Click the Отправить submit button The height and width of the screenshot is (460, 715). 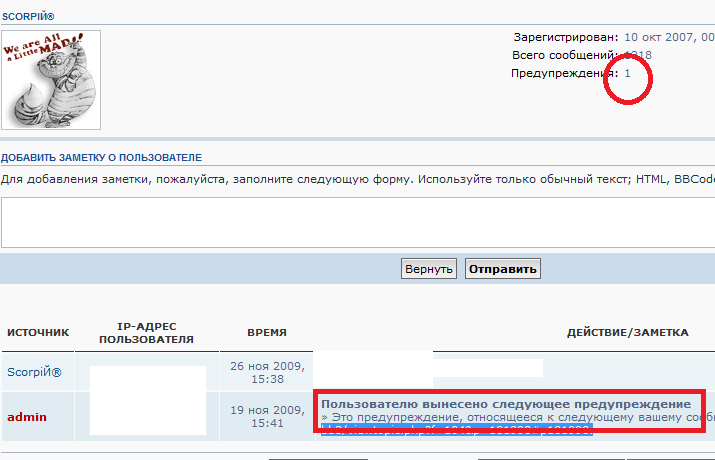click(502, 269)
